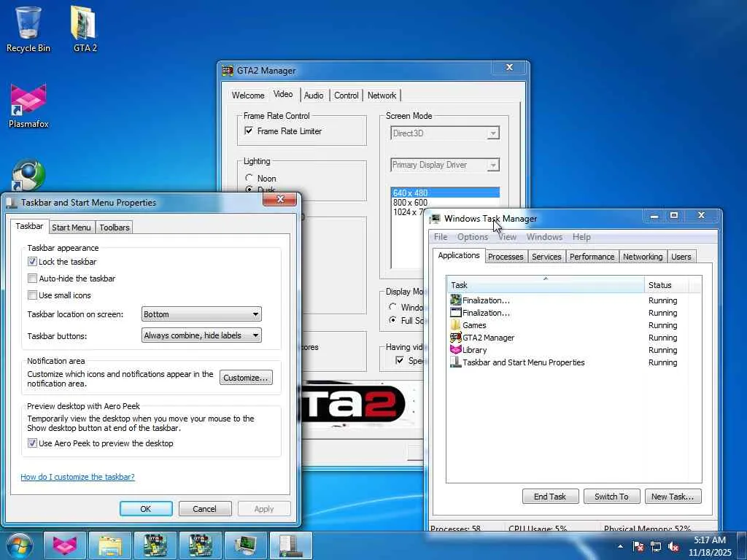Open the Control tab in GTA2 Manager
Image resolution: width=747 pixels, height=560 pixels.
point(347,96)
